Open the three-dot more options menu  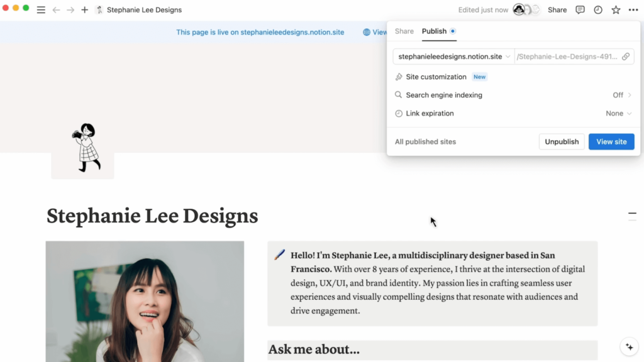tap(633, 10)
